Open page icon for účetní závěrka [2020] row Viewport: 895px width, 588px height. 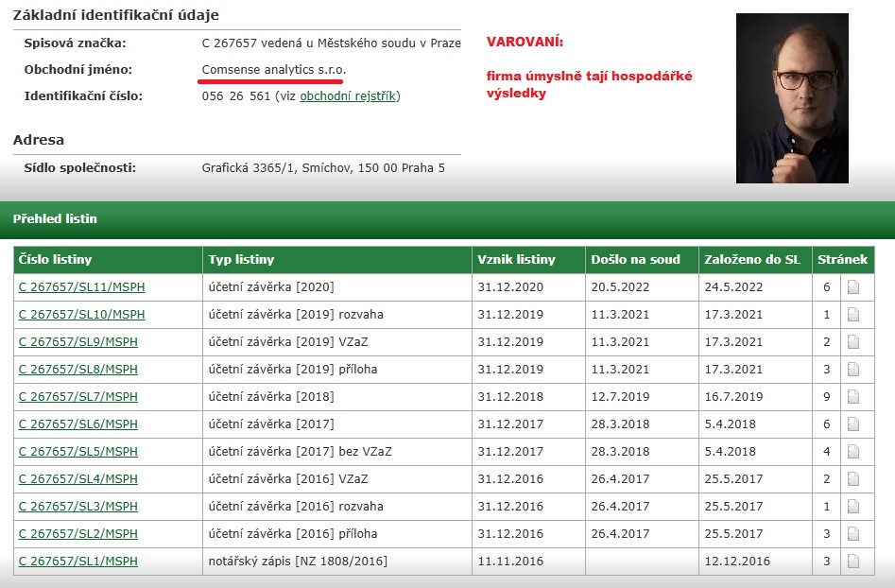pos(853,287)
